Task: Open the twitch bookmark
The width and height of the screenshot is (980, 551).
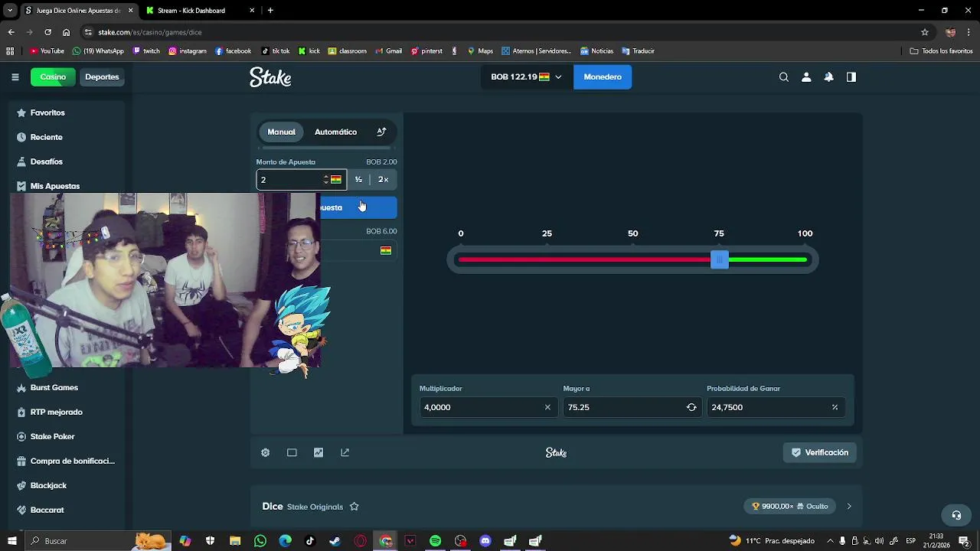Action: tap(146, 51)
